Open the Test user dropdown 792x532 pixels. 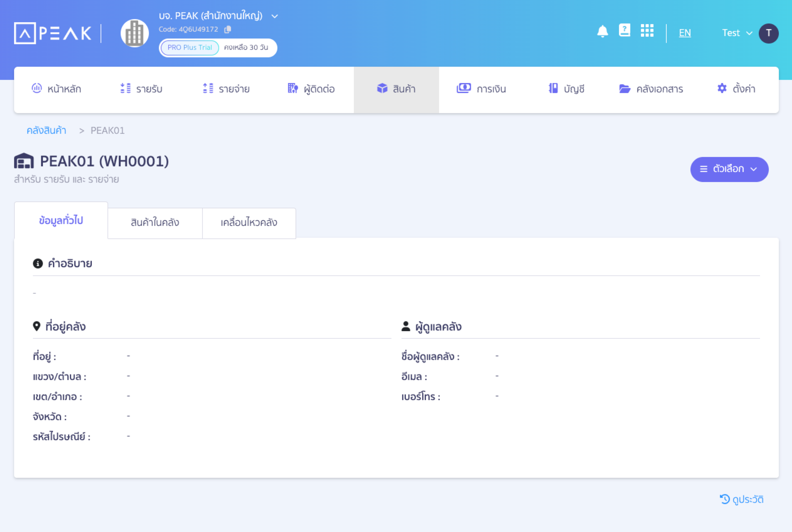tap(737, 33)
